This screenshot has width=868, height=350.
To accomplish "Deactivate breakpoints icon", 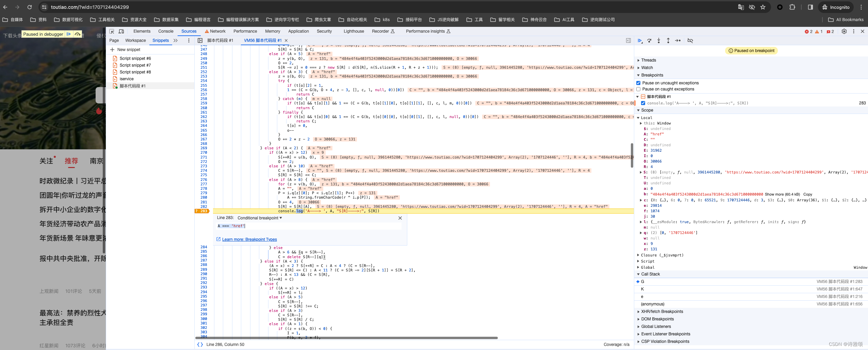I will 690,40.
